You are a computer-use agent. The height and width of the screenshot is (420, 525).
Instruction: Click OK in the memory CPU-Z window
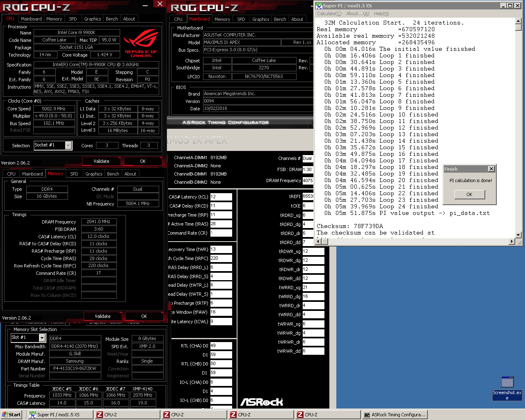coord(144,316)
